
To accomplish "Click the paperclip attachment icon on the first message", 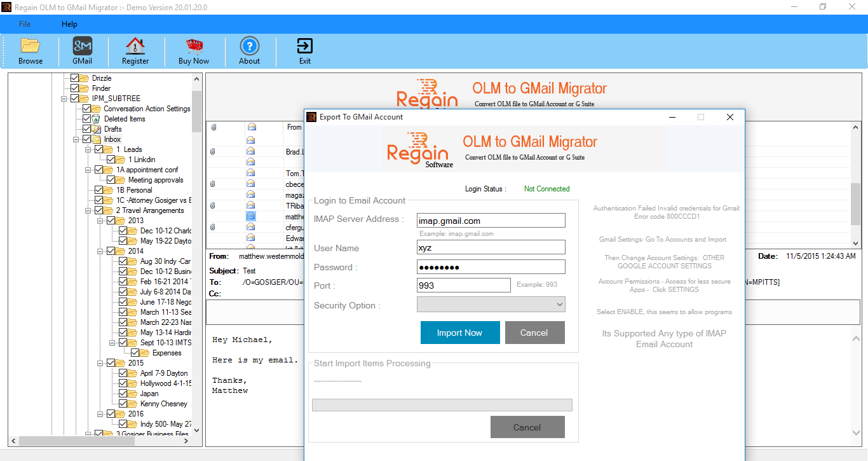I will click(x=212, y=127).
